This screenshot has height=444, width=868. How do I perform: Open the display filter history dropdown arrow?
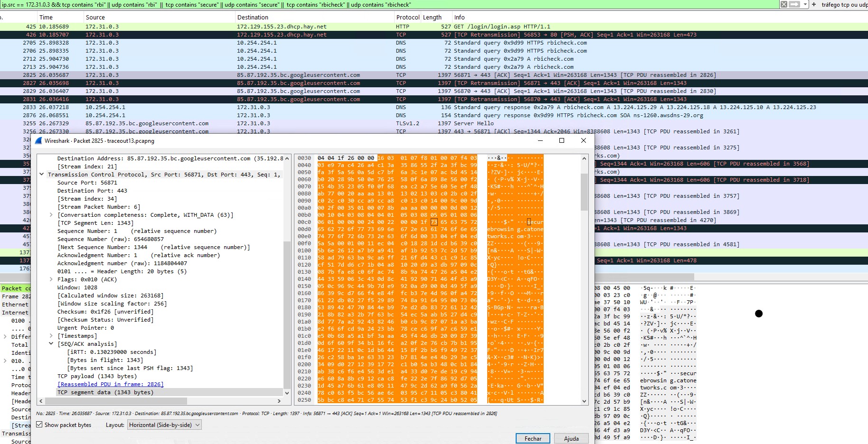tap(805, 4)
